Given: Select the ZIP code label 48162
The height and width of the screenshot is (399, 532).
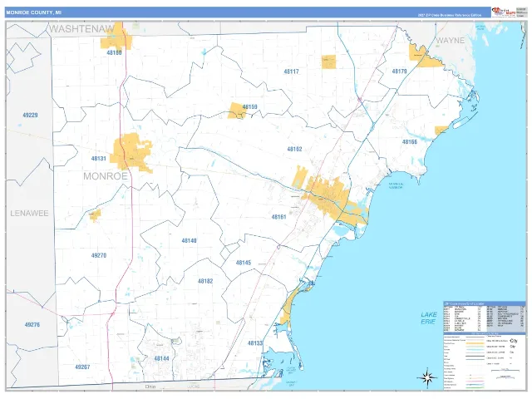Looking at the screenshot, I should (294, 149).
